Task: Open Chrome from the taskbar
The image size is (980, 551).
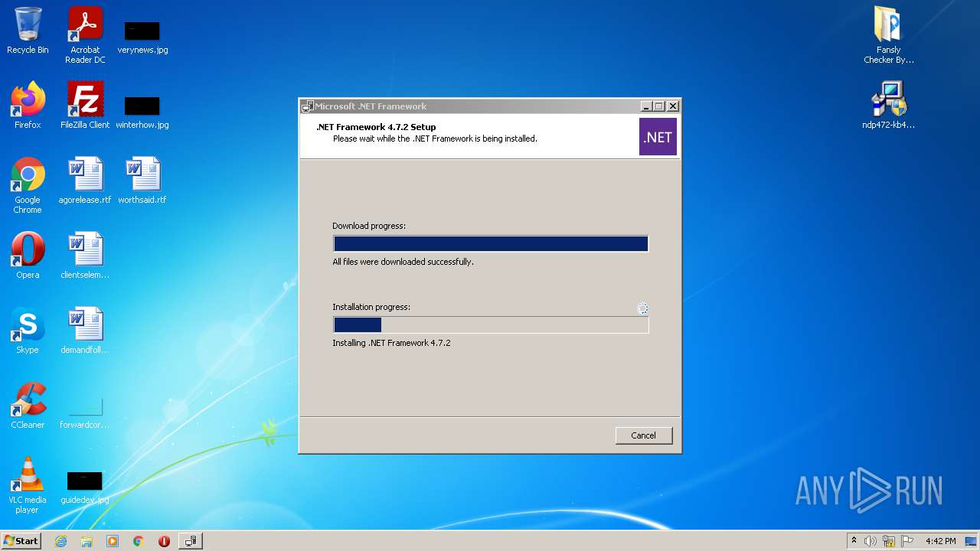Action: coord(139,541)
